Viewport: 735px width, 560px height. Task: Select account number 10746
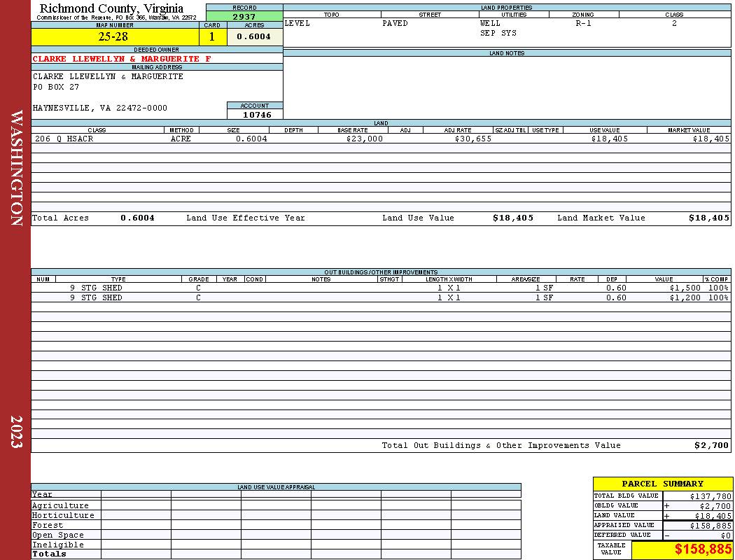coord(257,115)
